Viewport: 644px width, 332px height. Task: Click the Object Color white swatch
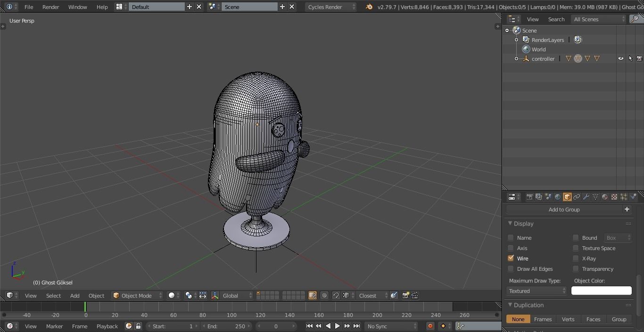(x=601, y=291)
